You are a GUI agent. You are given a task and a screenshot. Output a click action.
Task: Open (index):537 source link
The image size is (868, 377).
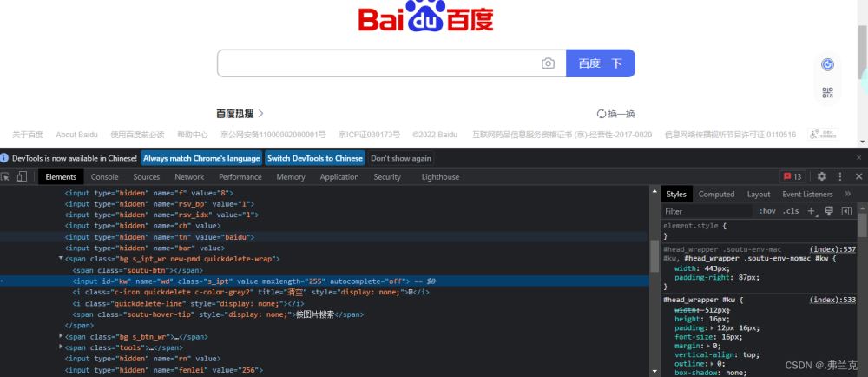[832, 249]
